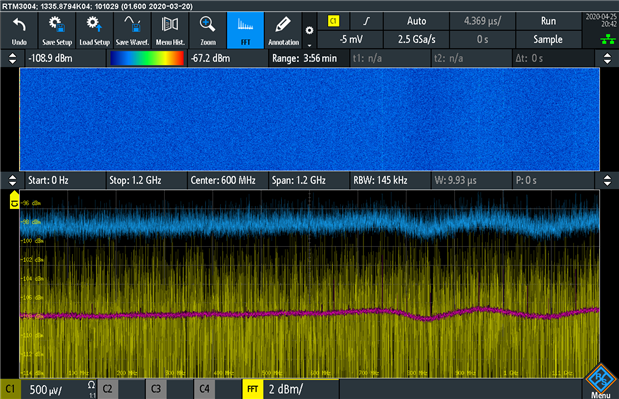Click Δt: 0 s readout

click(553, 58)
